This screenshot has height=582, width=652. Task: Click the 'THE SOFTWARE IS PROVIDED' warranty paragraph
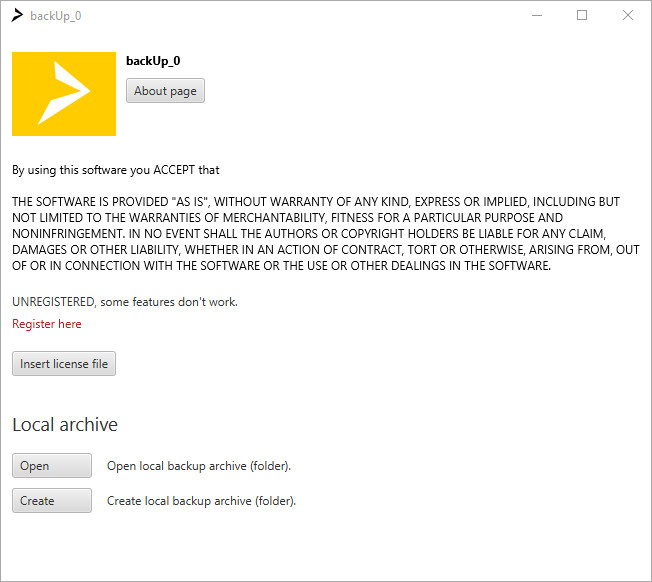point(326,234)
